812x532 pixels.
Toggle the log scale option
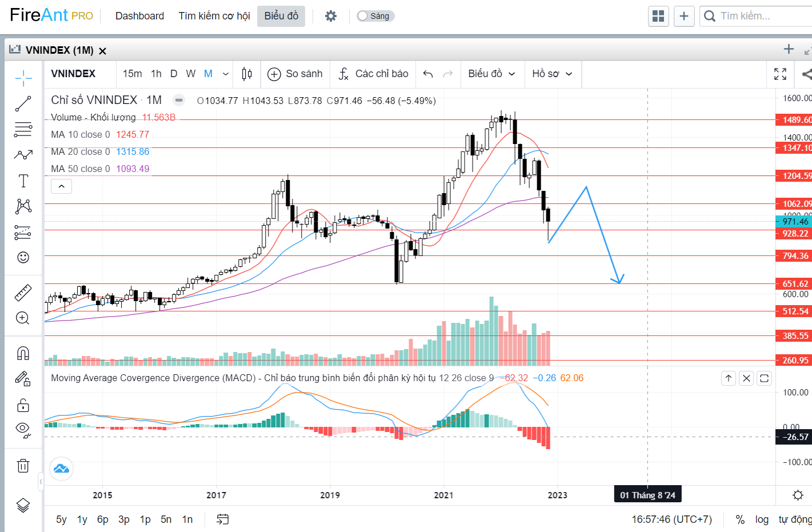(762, 519)
